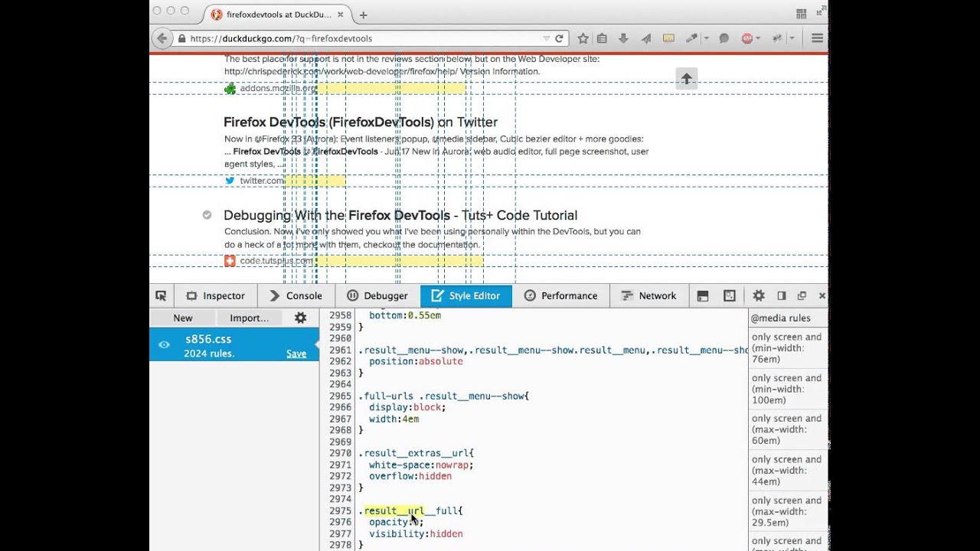This screenshot has width=980, height=551.
Task: Open the chat bubble toolbar icon
Action: pos(724,38)
